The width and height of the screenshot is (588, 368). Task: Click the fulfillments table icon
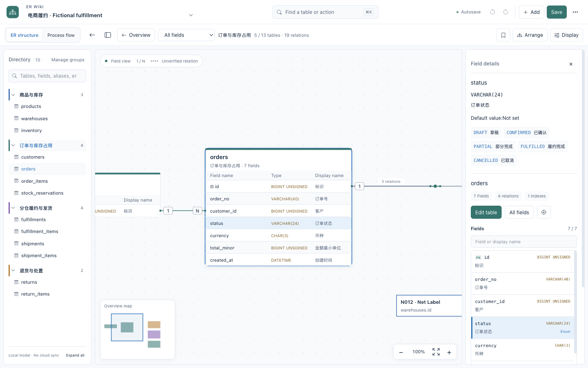(x=16, y=220)
